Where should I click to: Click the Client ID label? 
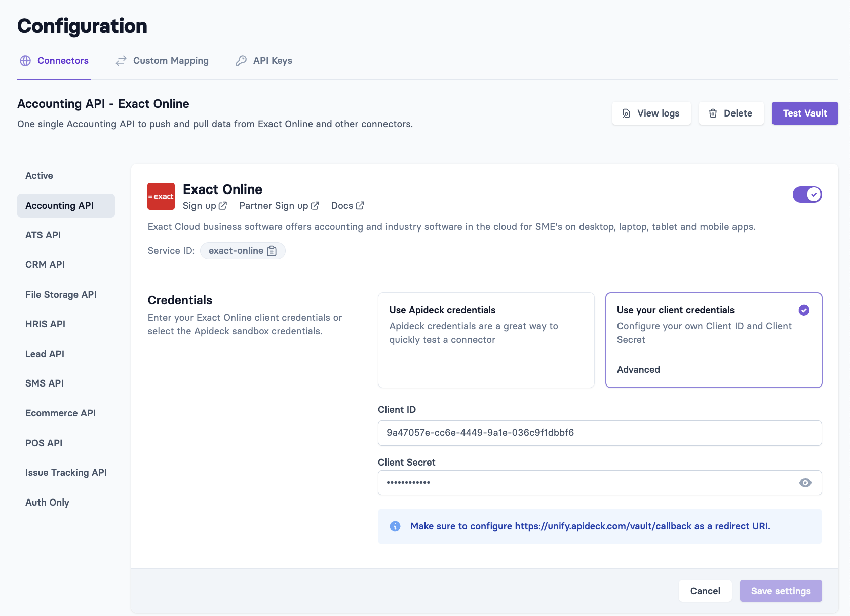click(397, 410)
